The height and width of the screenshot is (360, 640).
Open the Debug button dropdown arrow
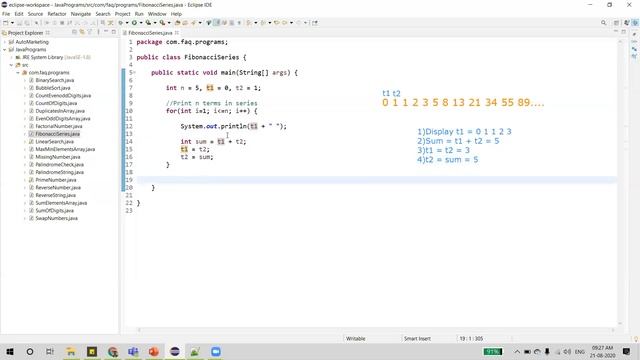[127, 23]
